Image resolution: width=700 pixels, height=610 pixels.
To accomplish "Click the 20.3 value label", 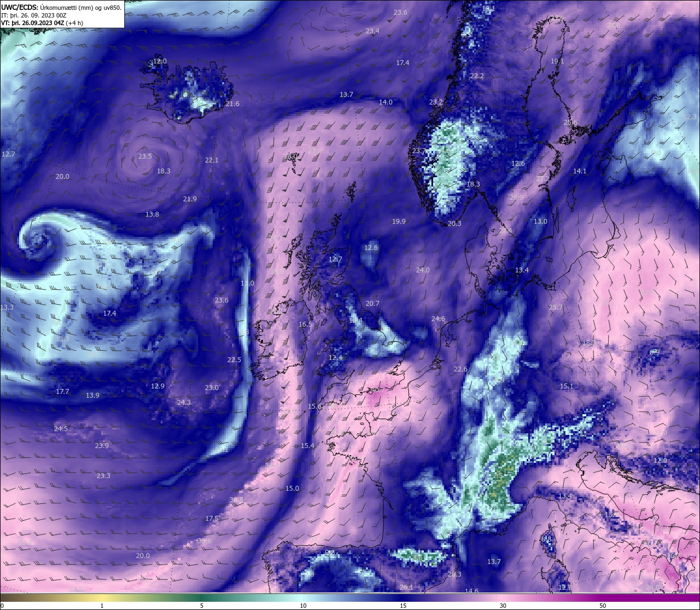I will 454,224.
